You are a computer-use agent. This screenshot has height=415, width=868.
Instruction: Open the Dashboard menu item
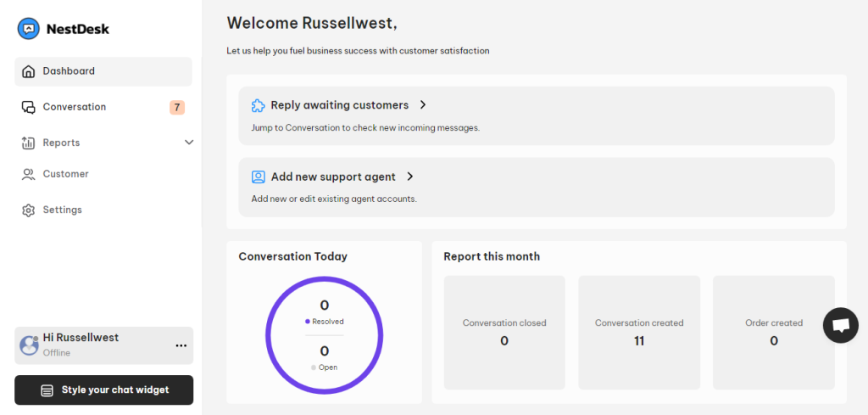click(103, 71)
